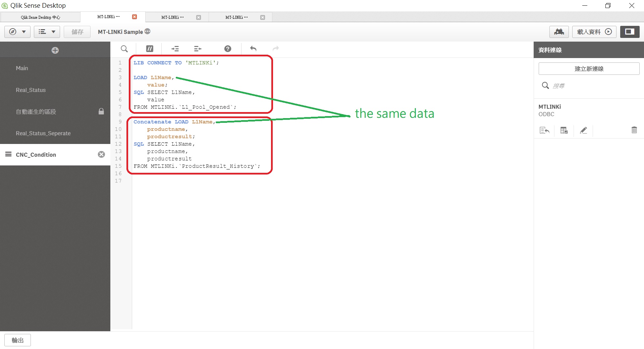
Task: Edit the MTLINKi connection
Action: tap(583, 130)
